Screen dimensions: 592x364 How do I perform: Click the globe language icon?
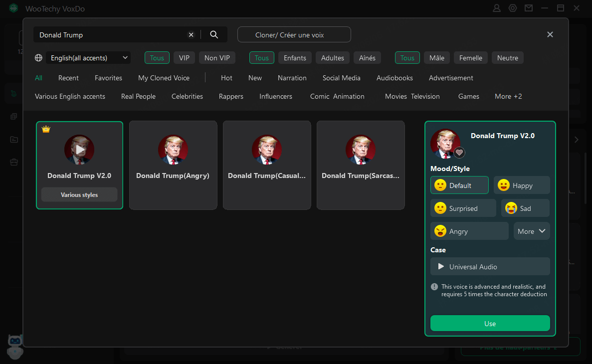coord(38,58)
